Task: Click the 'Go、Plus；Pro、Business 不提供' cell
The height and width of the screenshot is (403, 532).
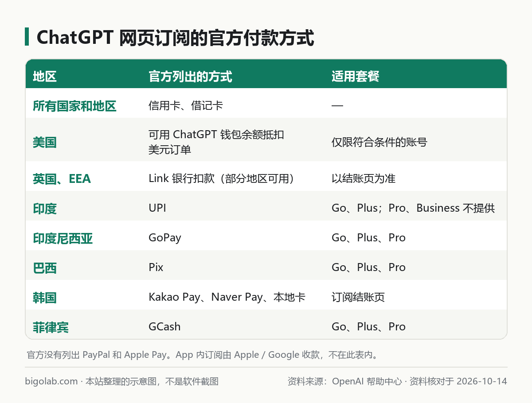Action: 413,208
